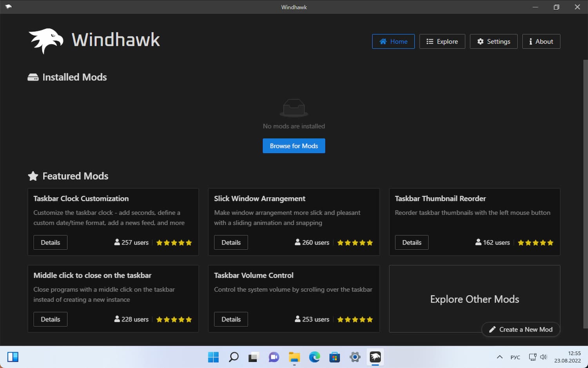Click Slick Window Arrangement title
This screenshot has height=368, width=588.
click(260, 199)
